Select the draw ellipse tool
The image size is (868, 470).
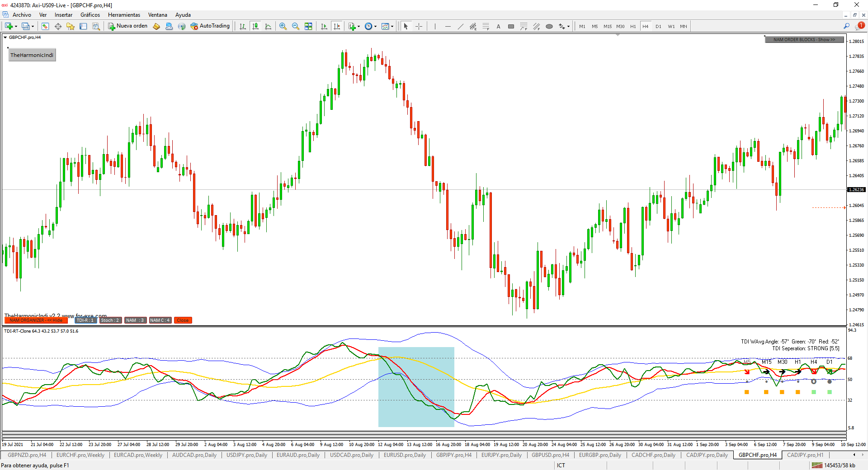click(549, 26)
